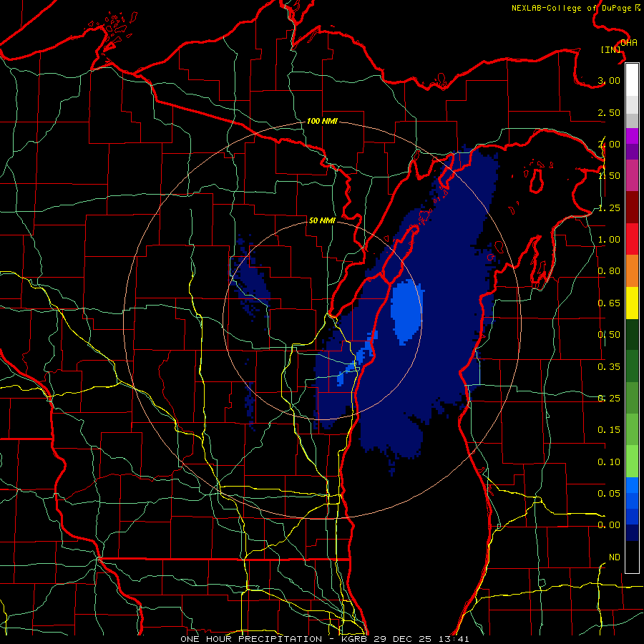Image resolution: width=644 pixels, height=644 pixels.
Task: Click the 0.35 legend value
Action: point(609,367)
